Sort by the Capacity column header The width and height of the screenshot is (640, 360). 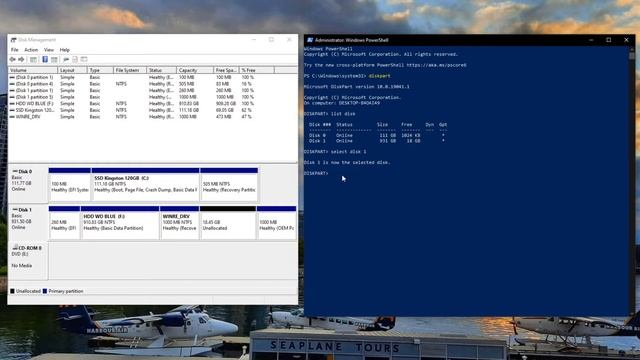195,70
